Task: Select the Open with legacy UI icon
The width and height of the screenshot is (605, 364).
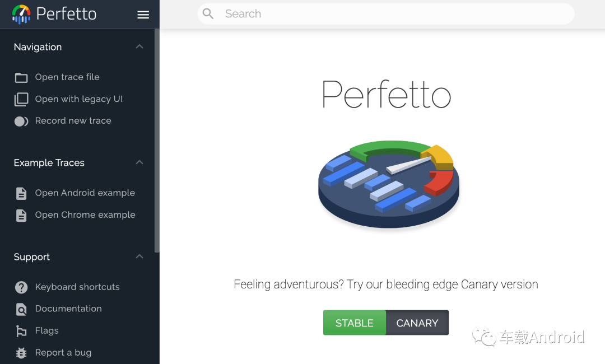Action: pyautogui.click(x=21, y=99)
